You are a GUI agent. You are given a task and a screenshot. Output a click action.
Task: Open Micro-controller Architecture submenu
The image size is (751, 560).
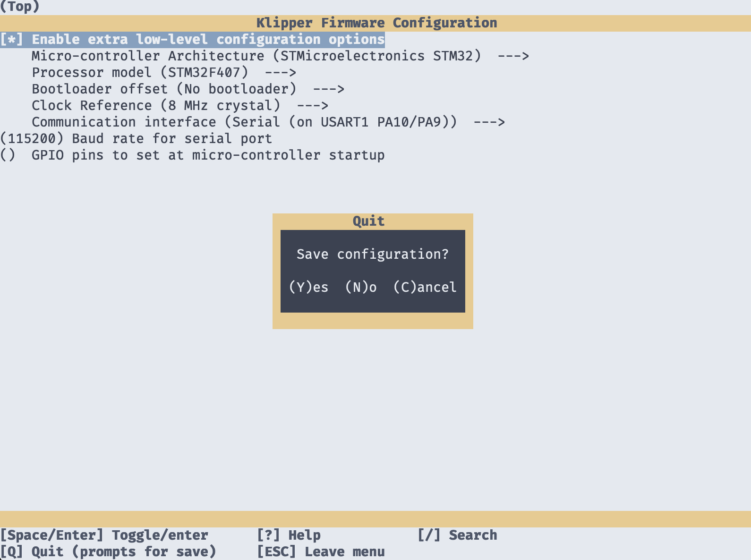pyautogui.click(x=280, y=56)
